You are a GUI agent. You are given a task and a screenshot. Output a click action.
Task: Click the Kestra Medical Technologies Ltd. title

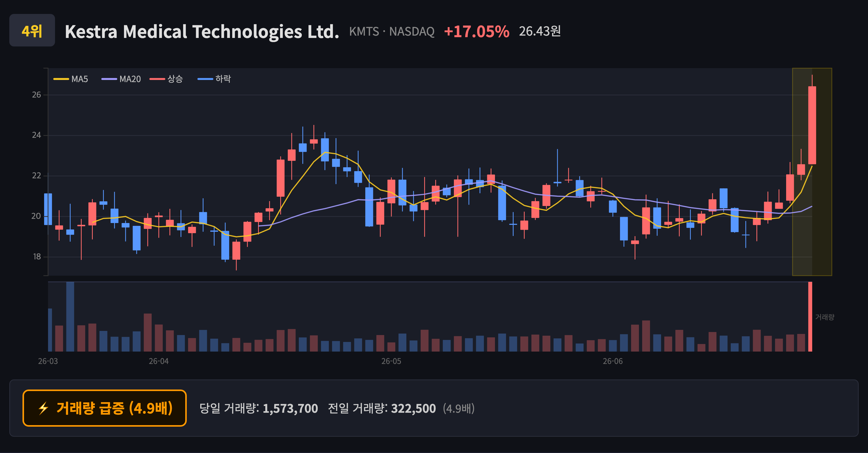click(x=202, y=32)
